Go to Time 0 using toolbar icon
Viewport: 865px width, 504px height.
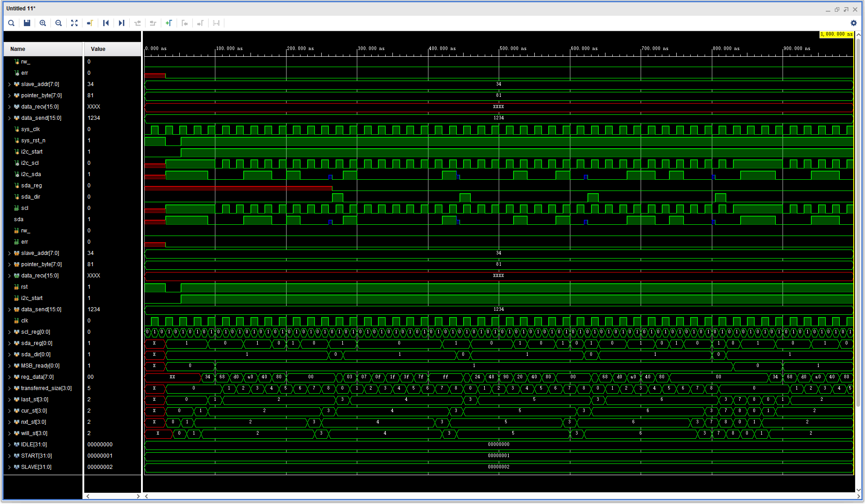point(106,23)
